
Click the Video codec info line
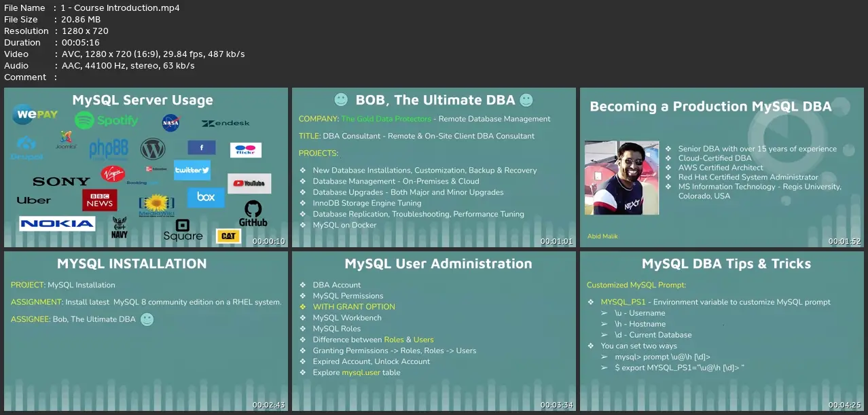tap(124, 54)
